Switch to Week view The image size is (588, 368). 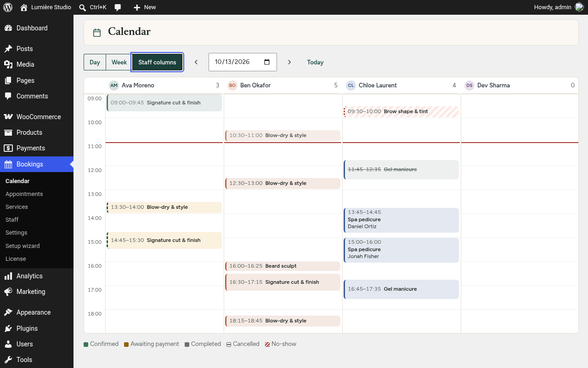pos(119,62)
